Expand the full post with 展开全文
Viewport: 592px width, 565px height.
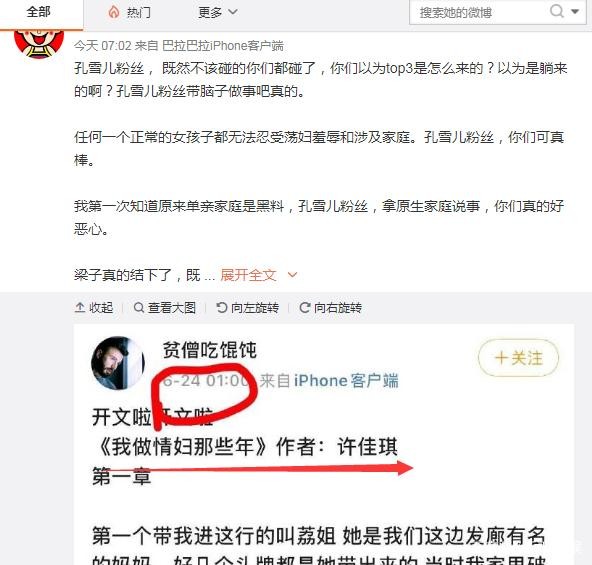248,275
